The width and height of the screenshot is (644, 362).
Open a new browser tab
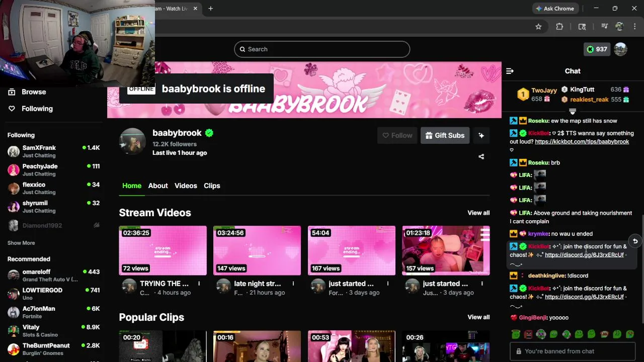pos(210,9)
